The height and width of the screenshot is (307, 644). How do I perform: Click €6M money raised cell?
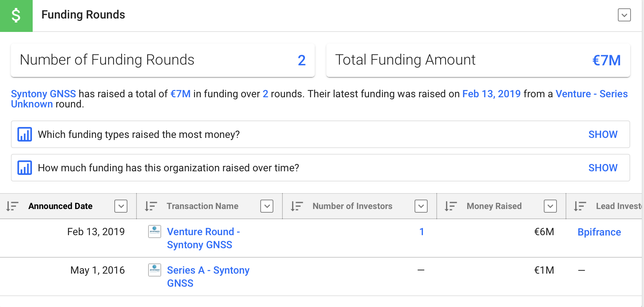pos(544,232)
